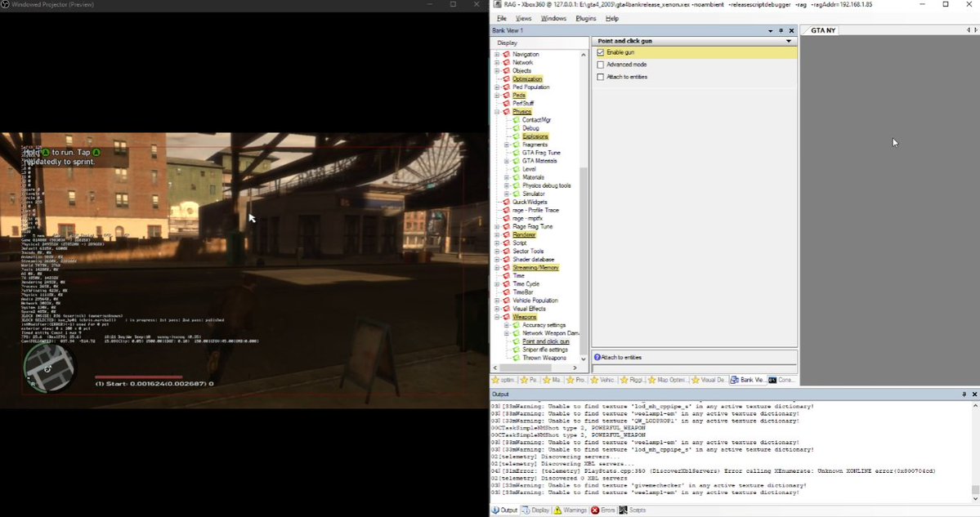Enable the Advanced mode checkbox
The width and height of the screenshot is (980, 517).
(601, 65)
